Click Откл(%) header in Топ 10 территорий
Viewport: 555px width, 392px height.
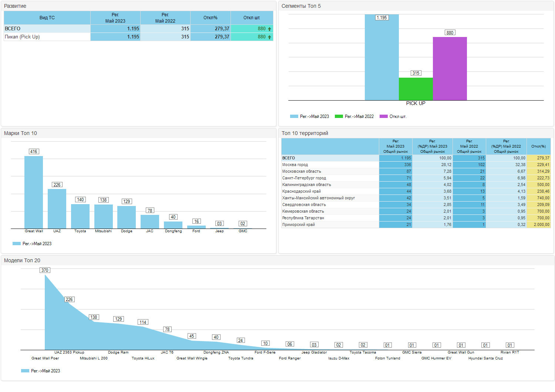(539, 146)
